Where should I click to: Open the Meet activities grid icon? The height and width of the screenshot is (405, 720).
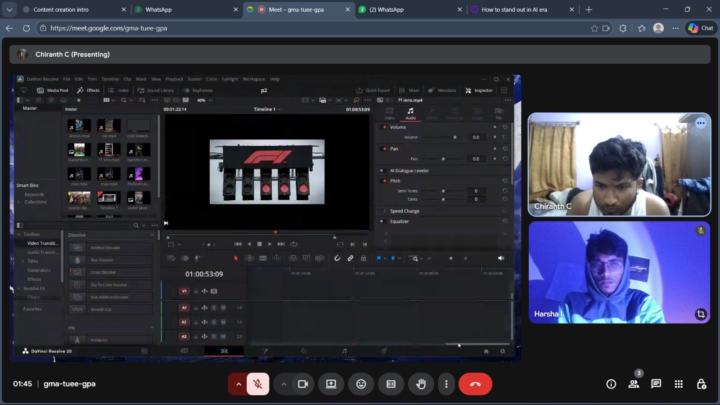pos(679,384)
